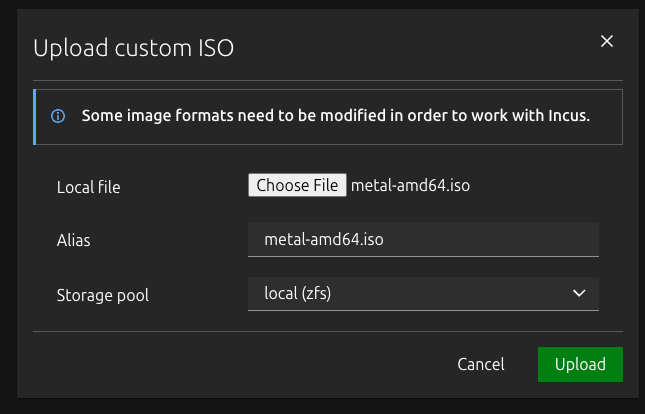Click the "Storage pool" label

pos(104,295)
